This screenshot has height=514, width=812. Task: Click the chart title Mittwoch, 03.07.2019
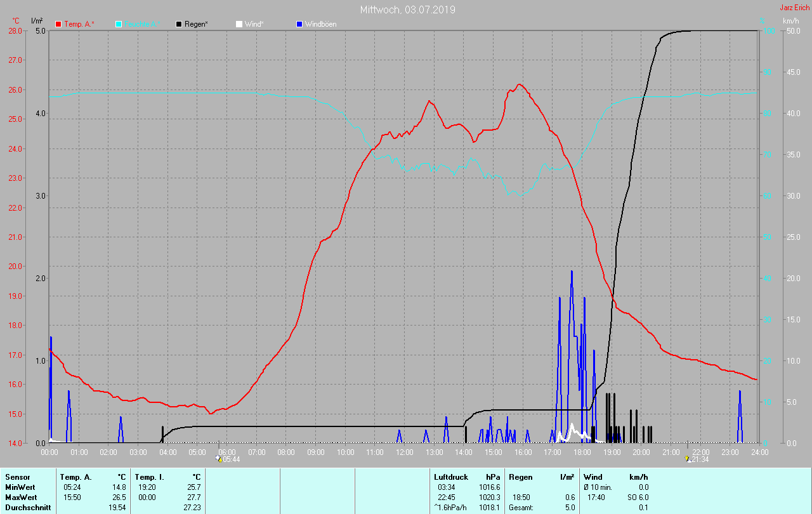(x=407, y=10)
